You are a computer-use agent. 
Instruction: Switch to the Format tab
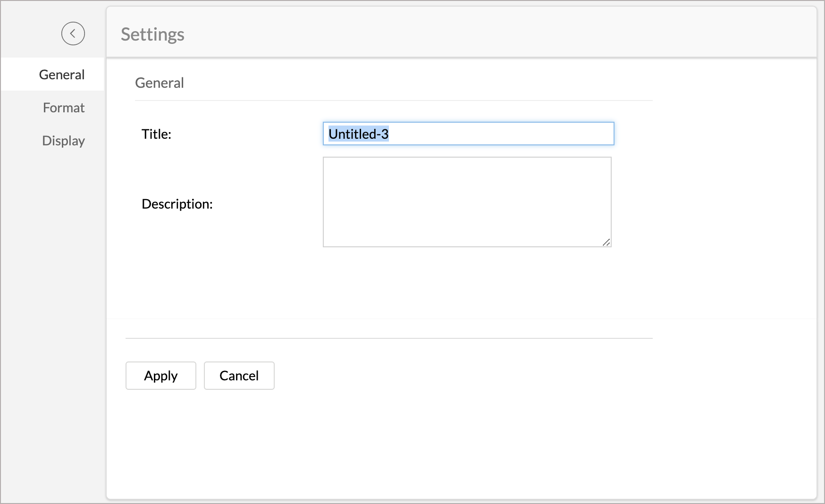click(64, 108)
